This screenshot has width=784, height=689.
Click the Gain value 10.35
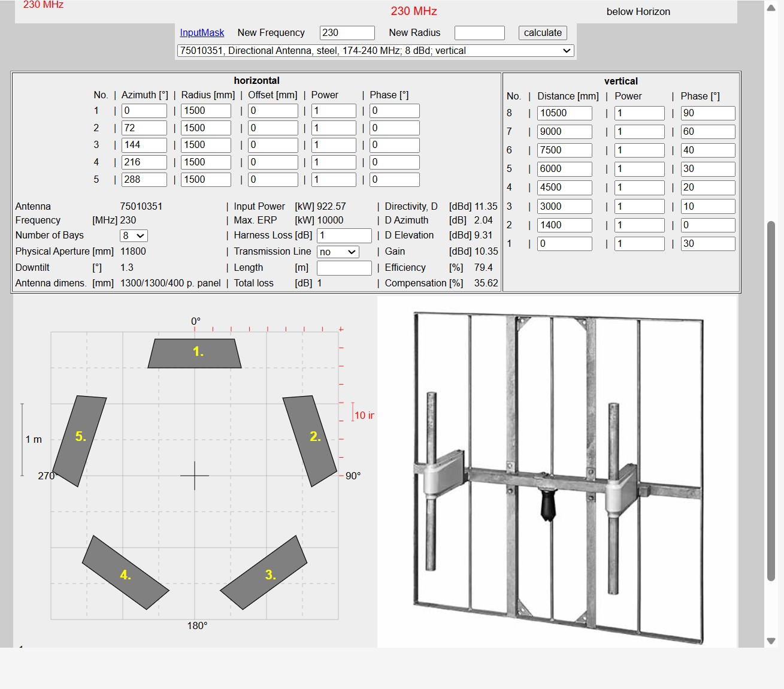pos(486,252)
